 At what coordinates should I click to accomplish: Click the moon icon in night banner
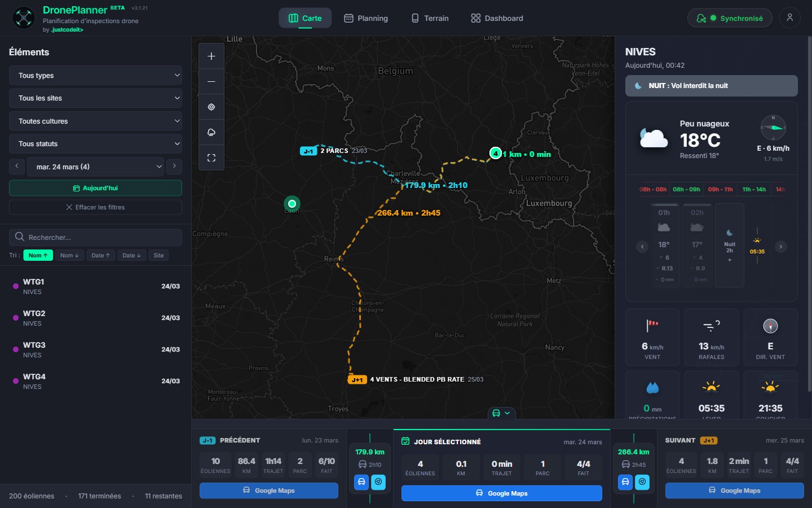[638, 86]
